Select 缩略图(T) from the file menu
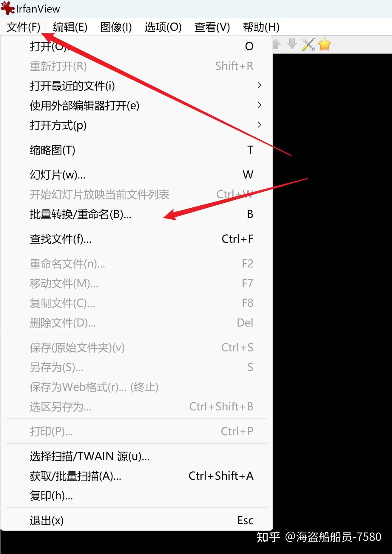 point(137,150)
